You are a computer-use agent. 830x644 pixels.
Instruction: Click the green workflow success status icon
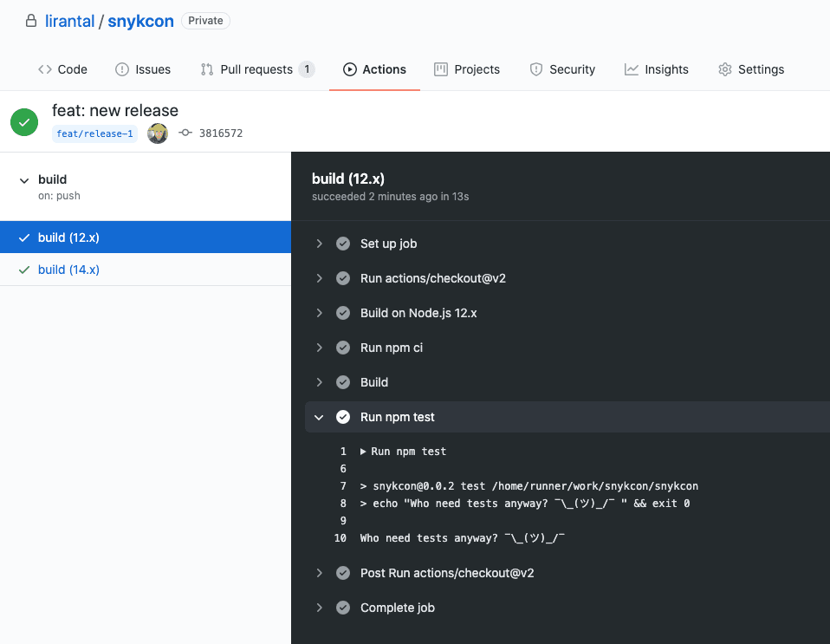(x=24, y=122)
